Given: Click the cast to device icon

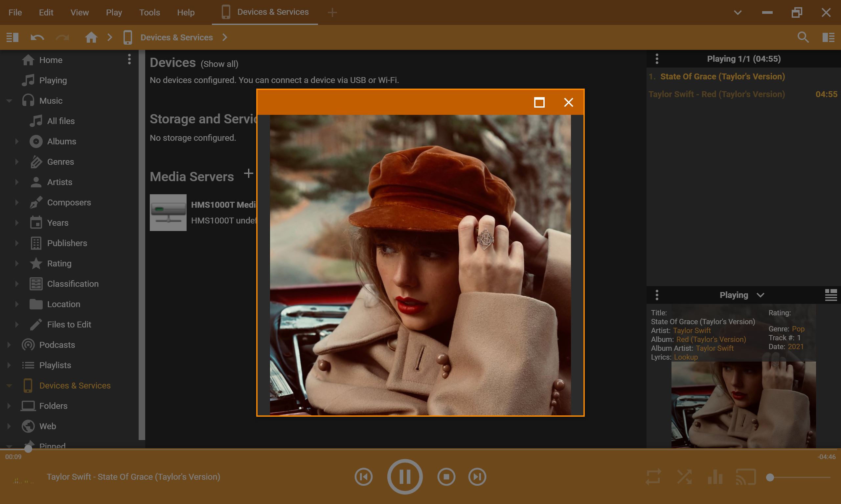Looking at the screenshot, I should pyautogui.click(x=746, y=477).
